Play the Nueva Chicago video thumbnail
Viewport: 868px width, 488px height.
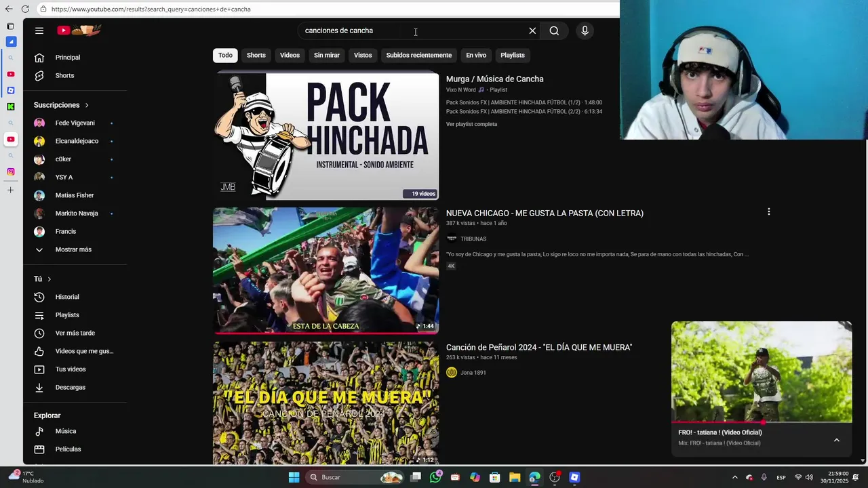pyautogui.click(x=326, y=270)
